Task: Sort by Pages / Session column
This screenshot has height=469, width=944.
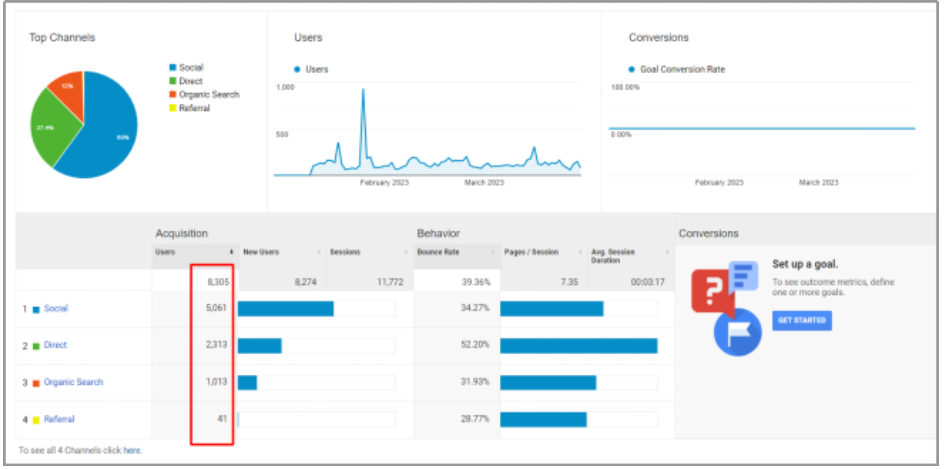Action: tap(532, 252)
